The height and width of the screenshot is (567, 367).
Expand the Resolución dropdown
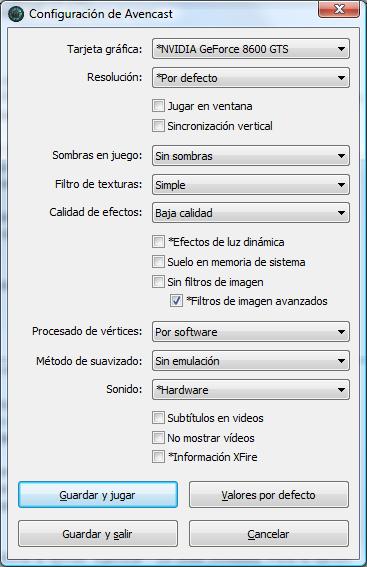pos(251,78)
